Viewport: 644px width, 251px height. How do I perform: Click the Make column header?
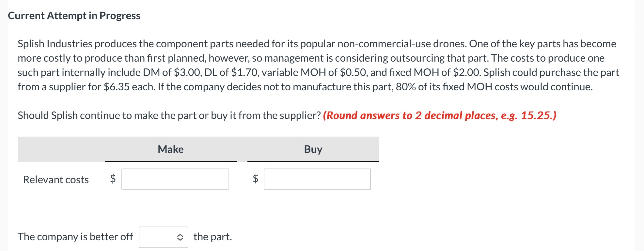pos(171,149)
